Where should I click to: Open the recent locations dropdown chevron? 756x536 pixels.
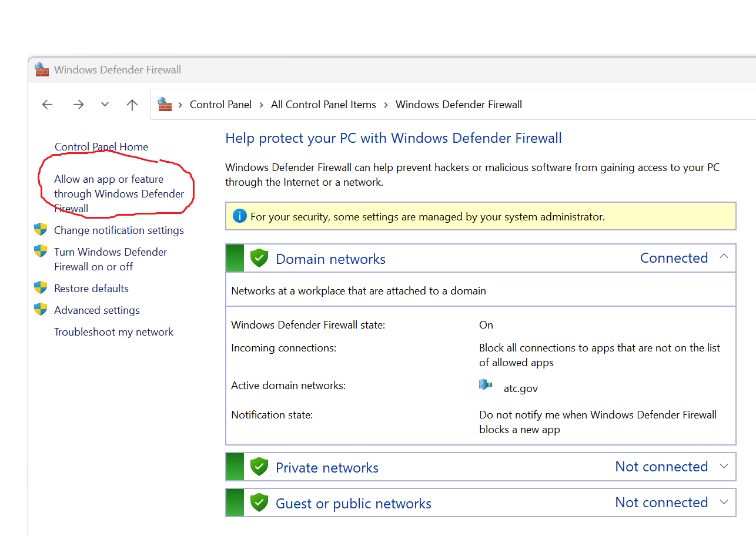point(105,105)
